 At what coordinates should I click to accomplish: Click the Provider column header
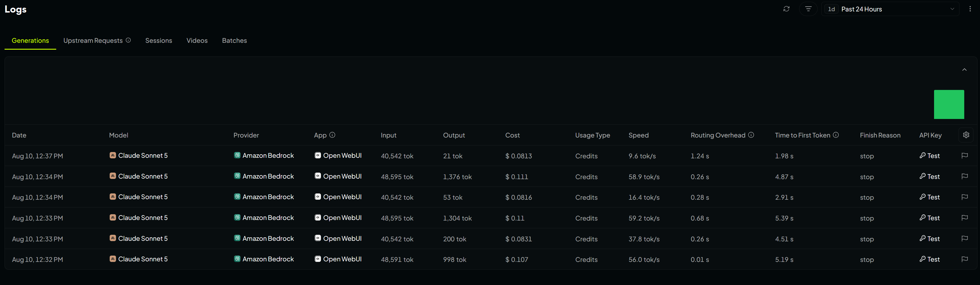pyautogui.click(x=246, y=135)
